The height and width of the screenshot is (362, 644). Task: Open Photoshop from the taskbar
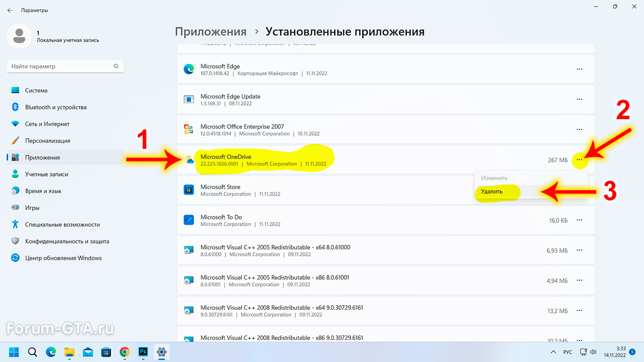coord(143,351)
